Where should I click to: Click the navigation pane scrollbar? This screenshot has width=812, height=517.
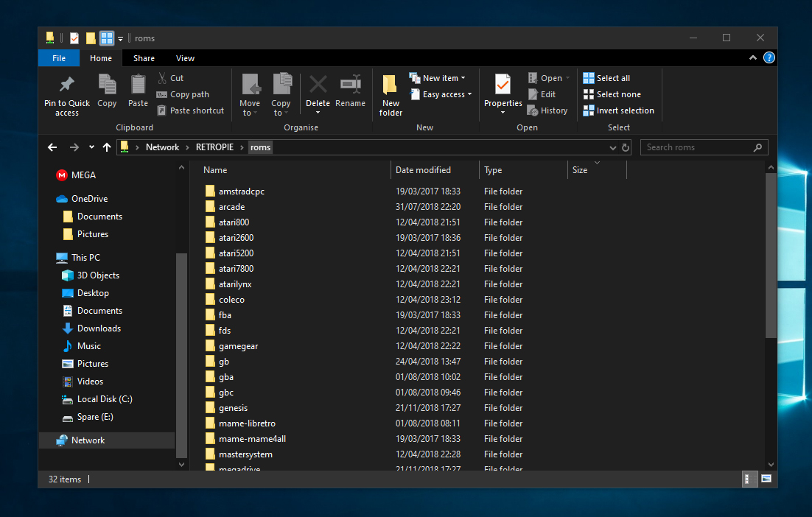181,356
